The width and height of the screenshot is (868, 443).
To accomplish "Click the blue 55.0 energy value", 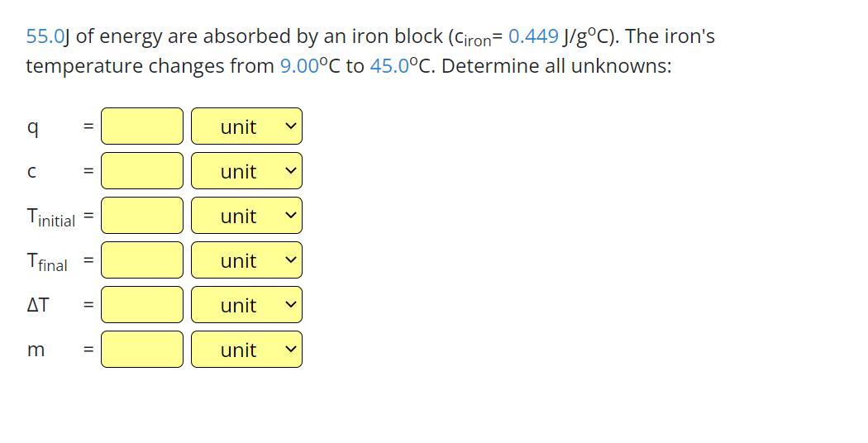I will (45, 36).
